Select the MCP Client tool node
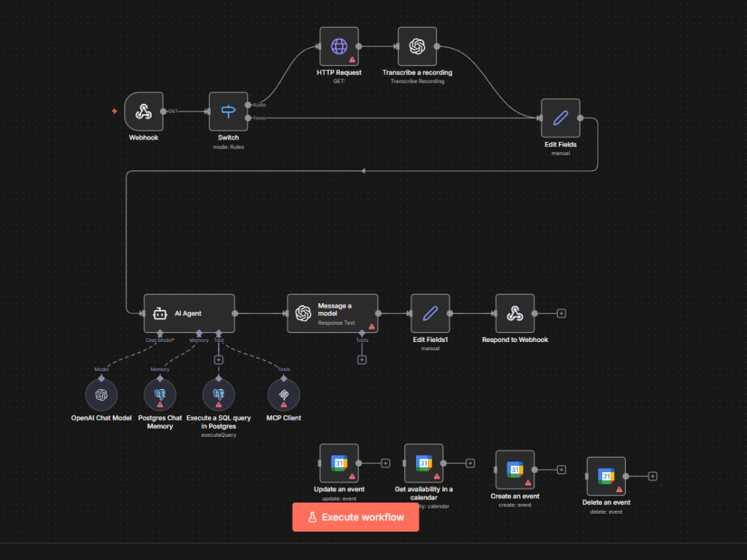 point(284,395)
